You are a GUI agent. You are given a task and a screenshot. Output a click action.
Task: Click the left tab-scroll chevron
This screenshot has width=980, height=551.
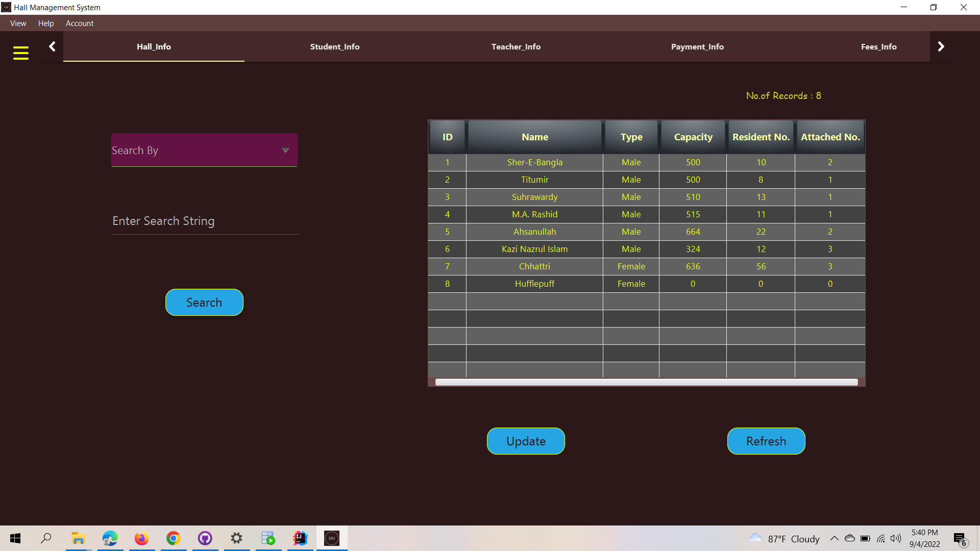click(x=52, y=46)
